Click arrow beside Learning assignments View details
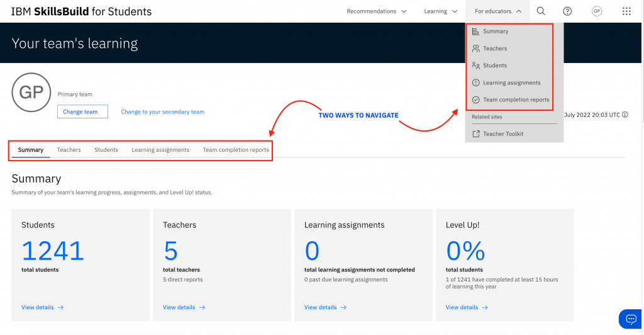 (343, 307)
